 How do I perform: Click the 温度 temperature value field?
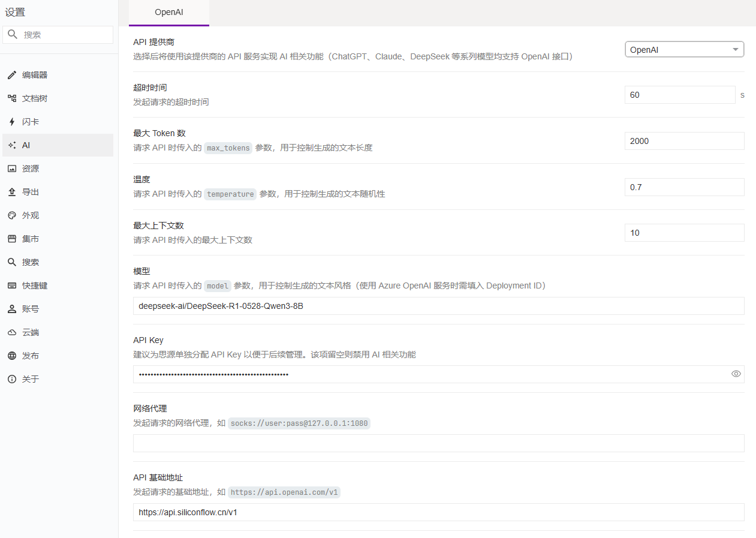[684, 187]
